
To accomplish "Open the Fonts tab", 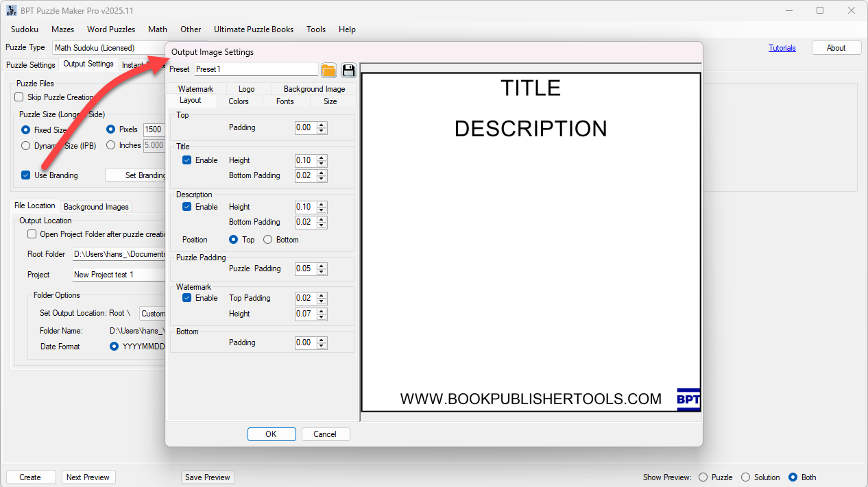I will coord(285,101).
